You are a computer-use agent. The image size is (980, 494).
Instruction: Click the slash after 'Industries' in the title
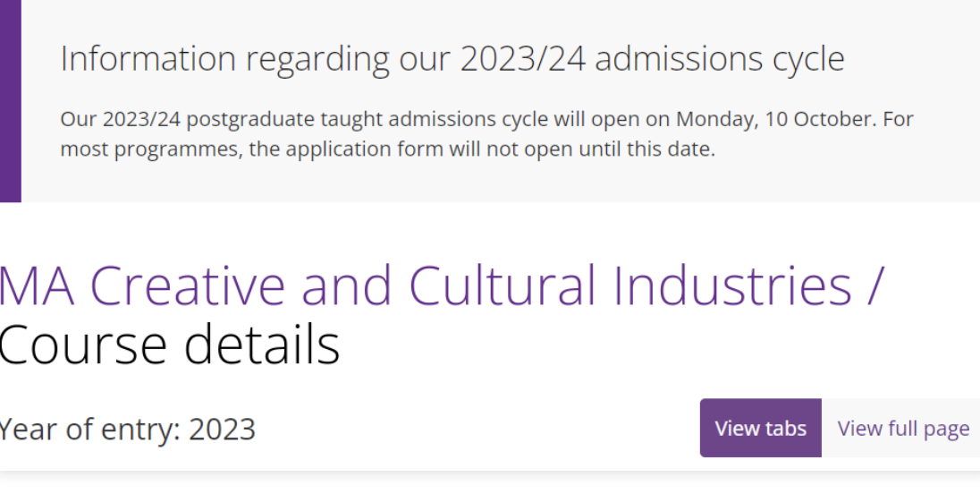point(874,286)
